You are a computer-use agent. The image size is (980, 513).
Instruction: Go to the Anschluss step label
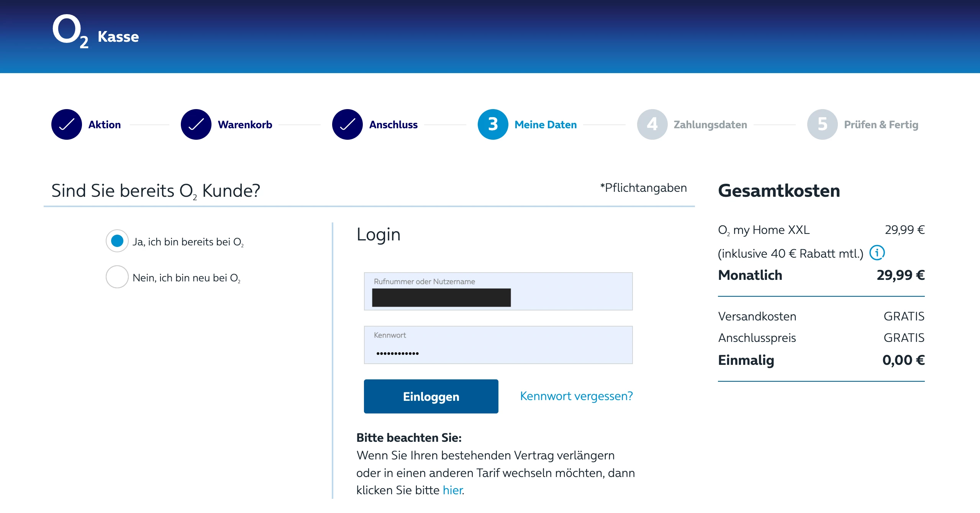[x=393, y=124]
